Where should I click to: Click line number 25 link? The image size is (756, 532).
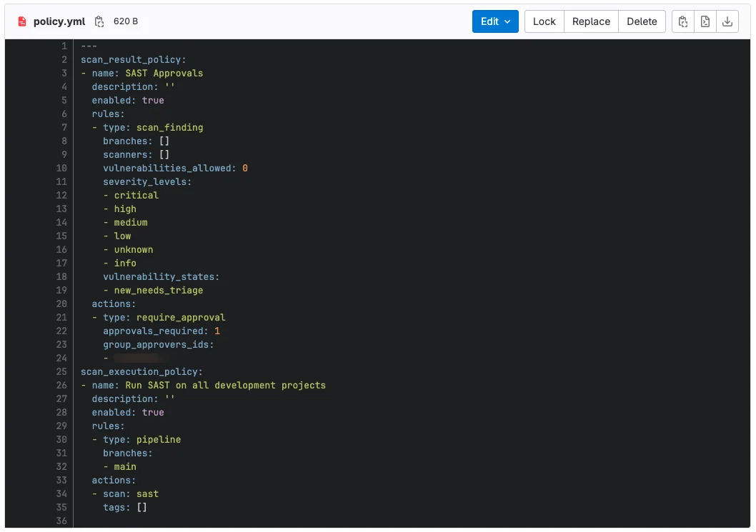tap(61, 372)
